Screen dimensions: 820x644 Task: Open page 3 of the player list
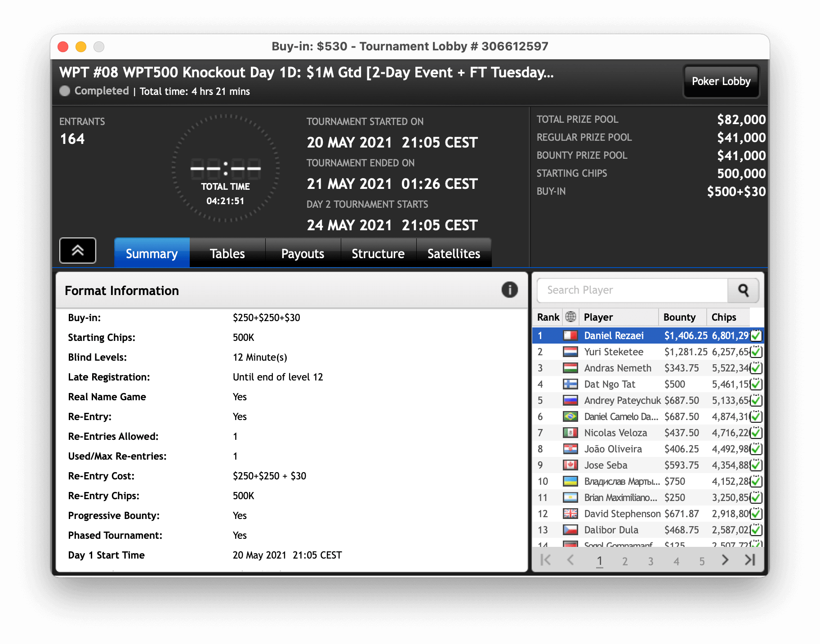(x=651, y=561)
